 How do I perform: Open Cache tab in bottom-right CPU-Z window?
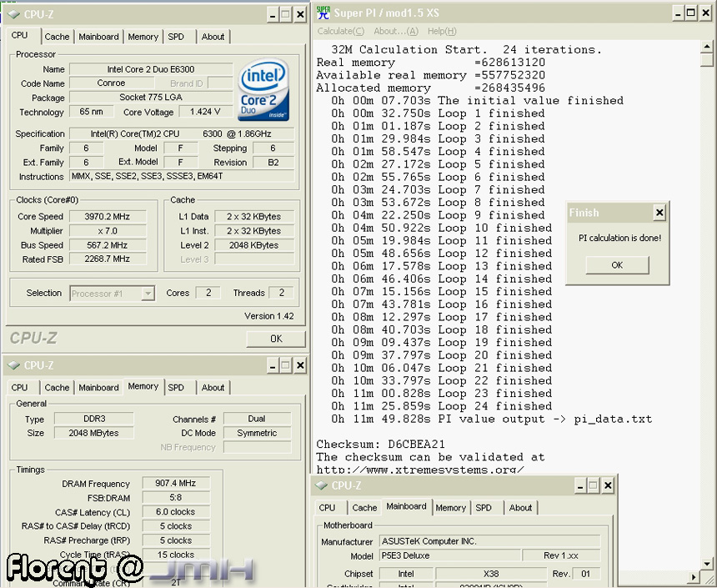[x=364, y=508]
